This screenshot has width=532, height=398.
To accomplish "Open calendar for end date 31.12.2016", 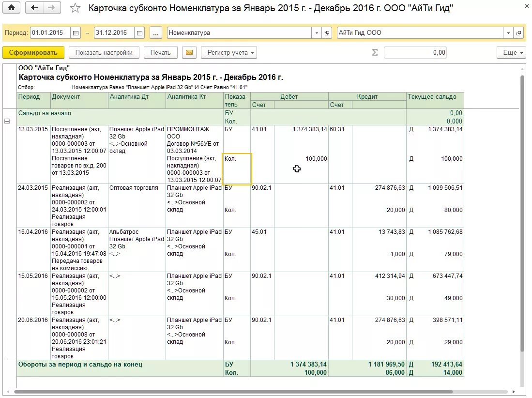I will pyautogui.click(x=139, y=33).
